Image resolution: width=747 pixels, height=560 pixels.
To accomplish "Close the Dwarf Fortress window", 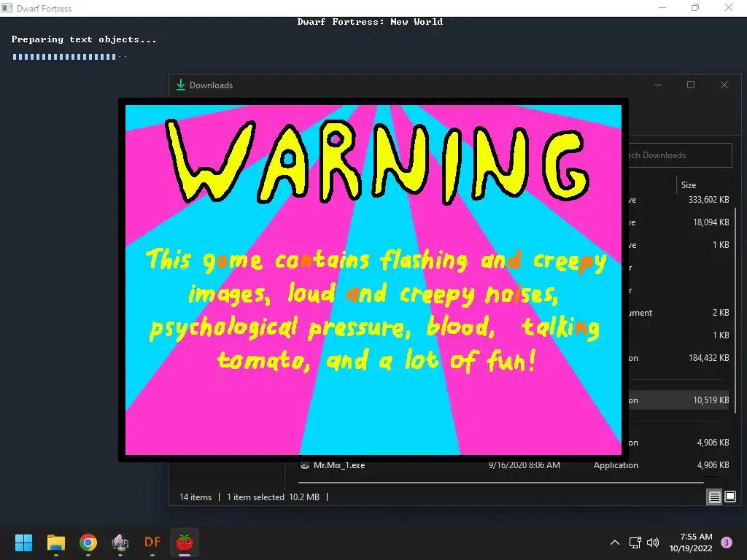I will (x=729, y=7).
